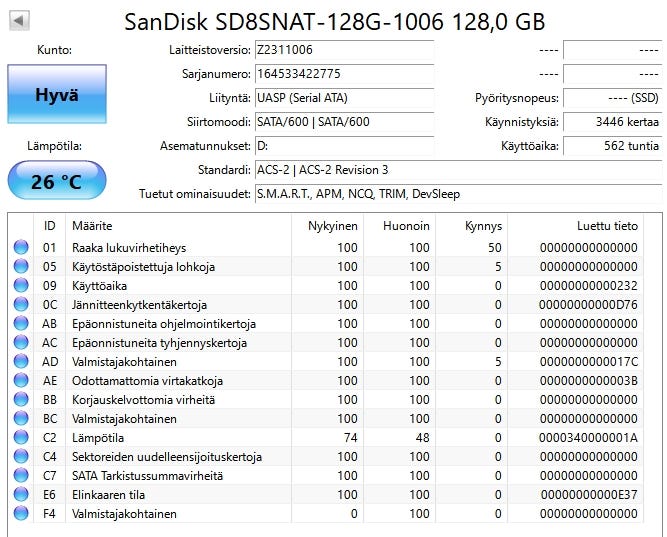Image resolution: width=667 pixels, height=537 pixels.
Task: Select row SATA Tarkistussummavirheitä
Action: coord(326,475)
